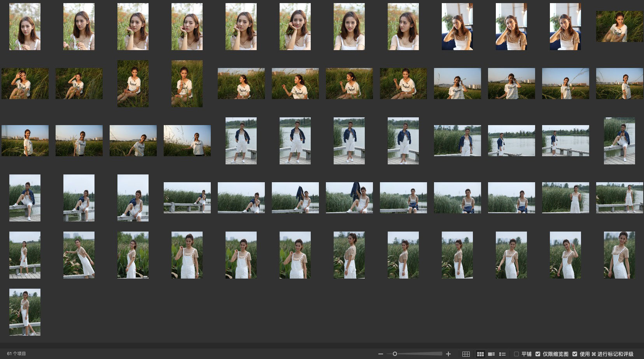Select last thumbnail in the second row

619,84
